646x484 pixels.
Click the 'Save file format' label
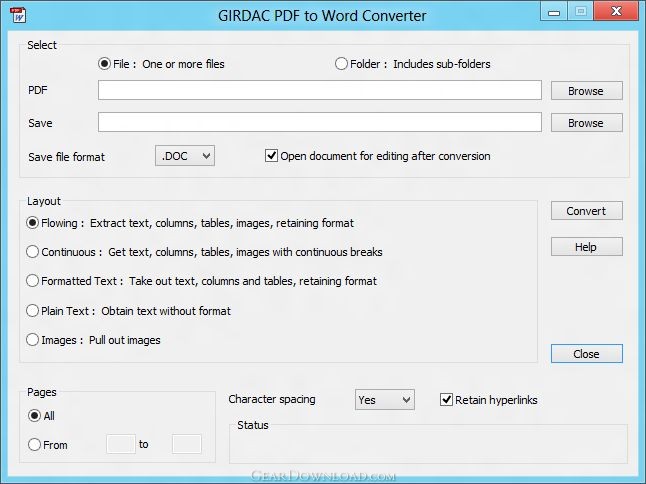(x=66, y=157)
